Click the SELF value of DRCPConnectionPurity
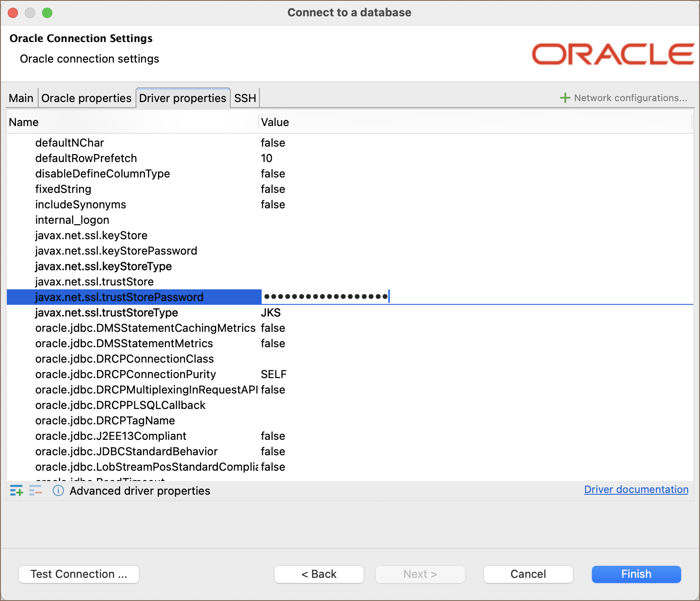 [274, 374]
